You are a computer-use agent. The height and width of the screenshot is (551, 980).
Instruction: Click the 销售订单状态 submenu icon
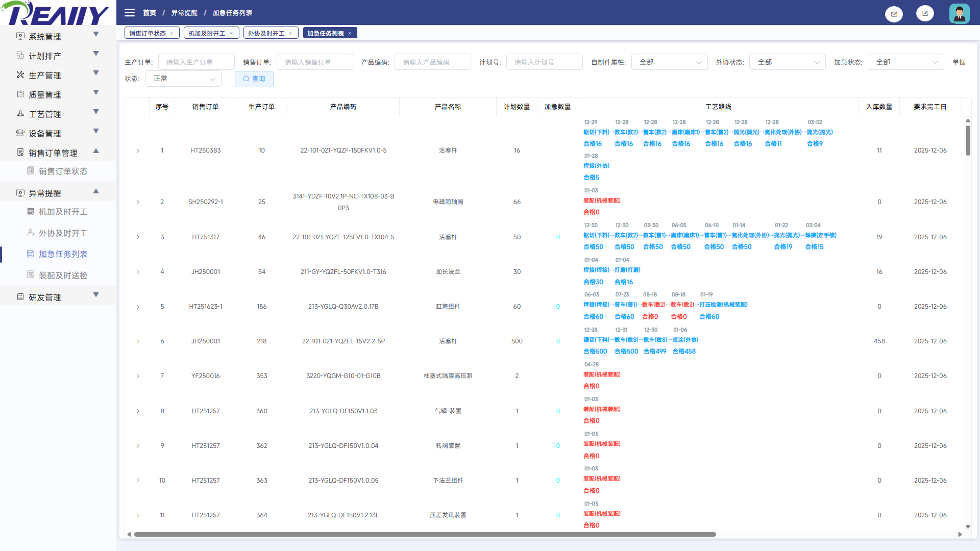31,171
